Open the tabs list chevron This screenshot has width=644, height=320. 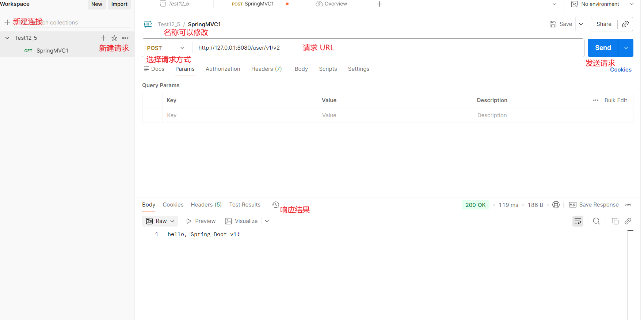point(555,4)
